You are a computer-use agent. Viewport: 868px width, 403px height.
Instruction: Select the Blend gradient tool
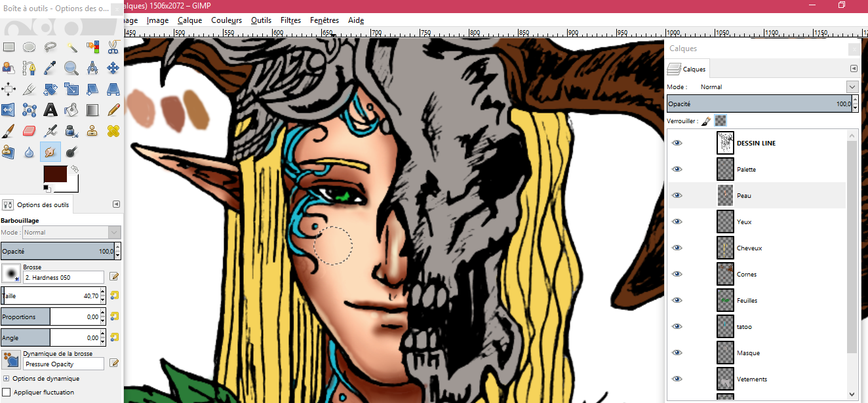(92, 110)
